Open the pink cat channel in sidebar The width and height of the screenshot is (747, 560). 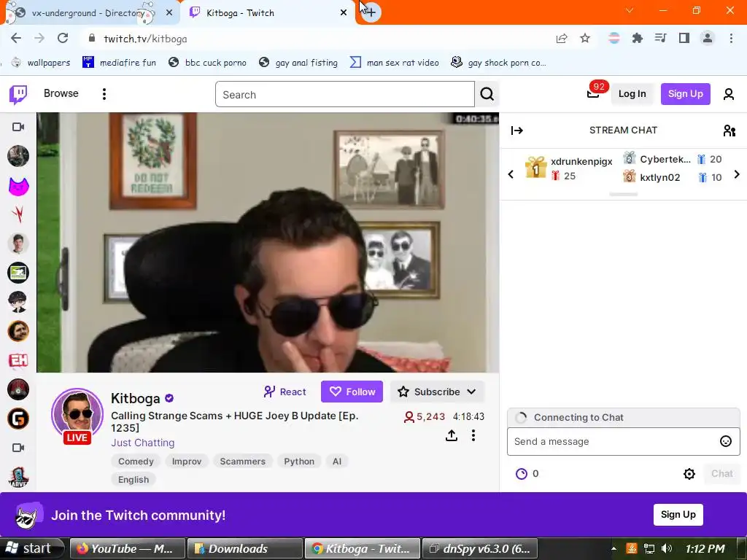tap(18, 185)
